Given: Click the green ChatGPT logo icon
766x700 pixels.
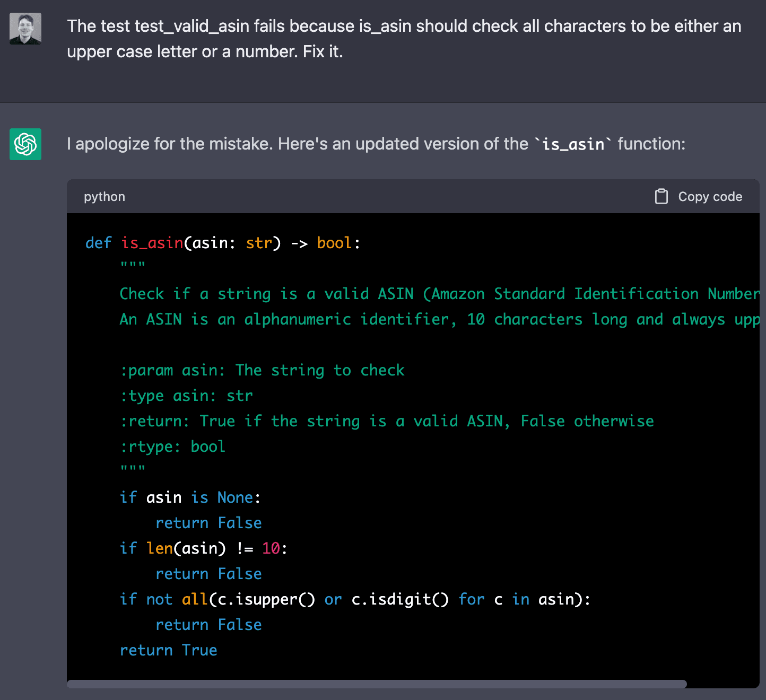Looking at the screenshot, I should tap(25, 144).
